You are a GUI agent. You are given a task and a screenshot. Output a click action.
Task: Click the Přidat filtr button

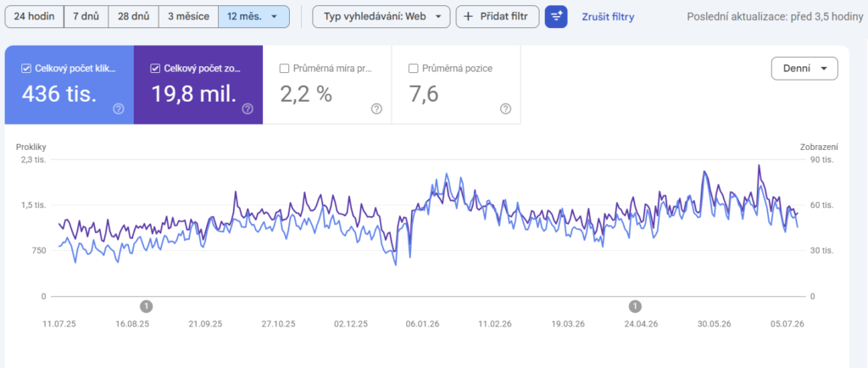tap(498, 17)
